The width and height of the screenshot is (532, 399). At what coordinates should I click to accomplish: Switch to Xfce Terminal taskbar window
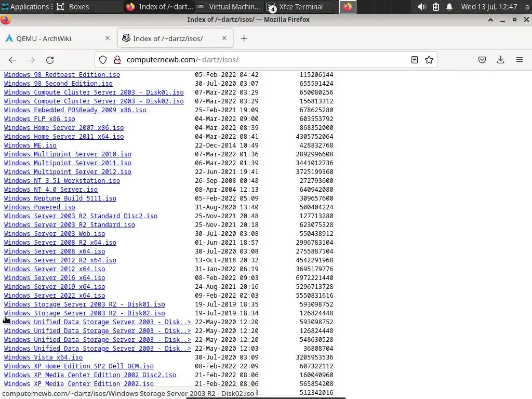(x=299, y=7)
